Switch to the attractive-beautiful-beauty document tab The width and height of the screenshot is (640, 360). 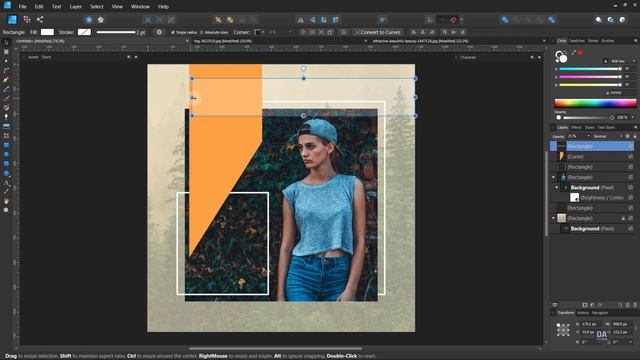coord(420,41)
